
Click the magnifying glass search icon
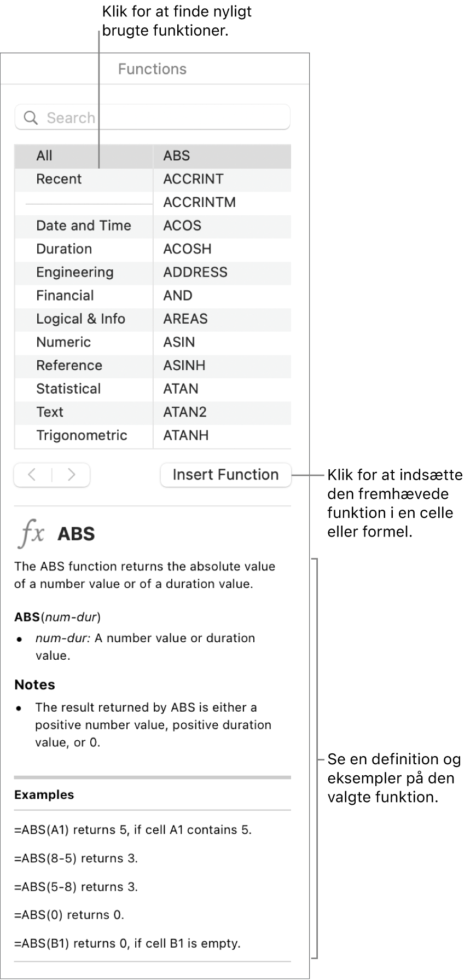pos(31,117)
